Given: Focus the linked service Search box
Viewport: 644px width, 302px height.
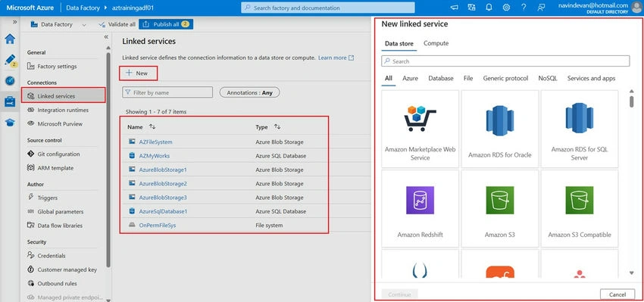Looking at the screenshot, I should (x=505, y=61).
